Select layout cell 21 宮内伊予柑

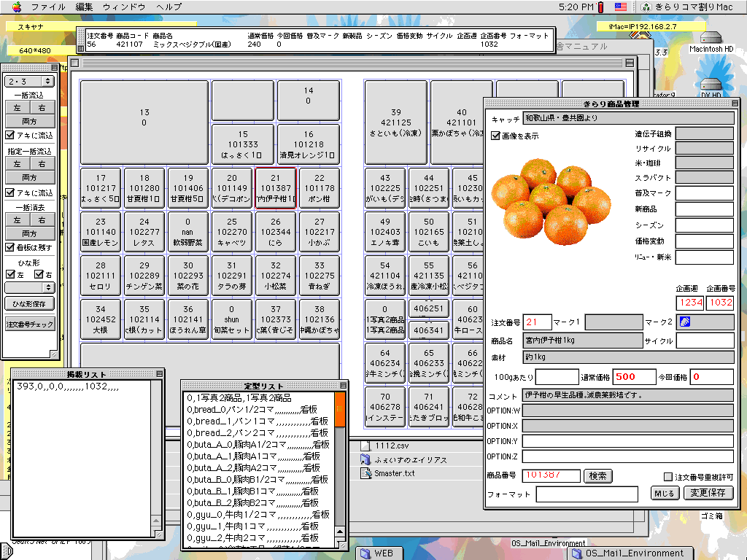(276, 188)
